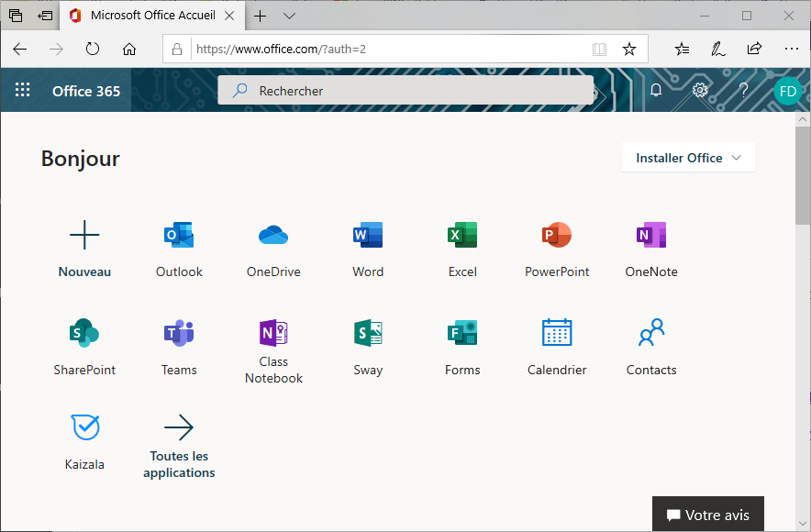Go back to the previous page

click(19, 50)
